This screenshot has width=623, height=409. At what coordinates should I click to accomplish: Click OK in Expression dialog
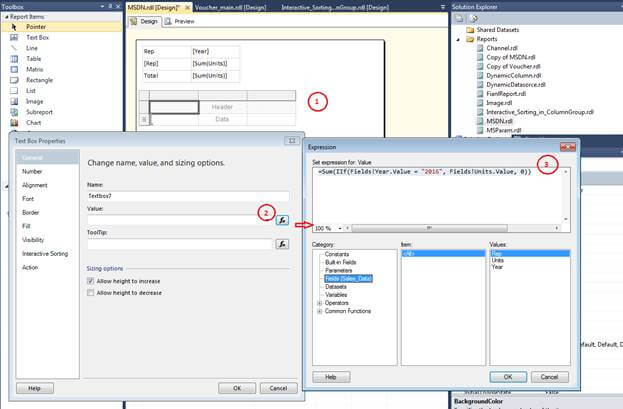508,377
